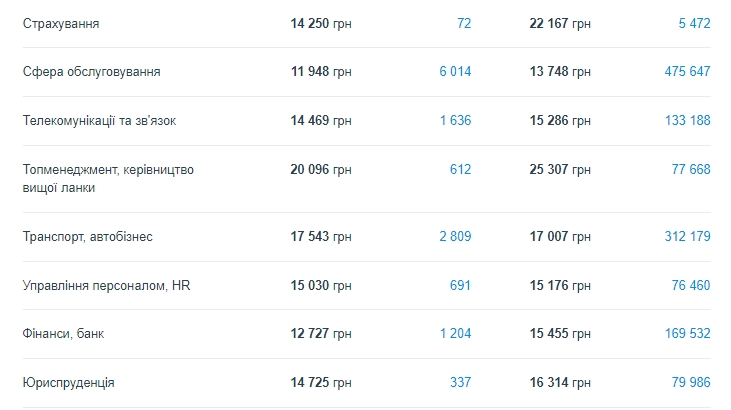Open the 337 link for Юриспруденція
This screenshot has height=410, width=731.
tap(460, 383)
